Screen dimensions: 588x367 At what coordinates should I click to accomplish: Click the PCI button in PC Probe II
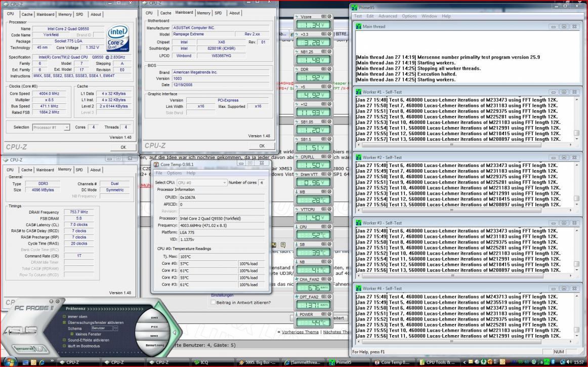[x=154, y=327]
